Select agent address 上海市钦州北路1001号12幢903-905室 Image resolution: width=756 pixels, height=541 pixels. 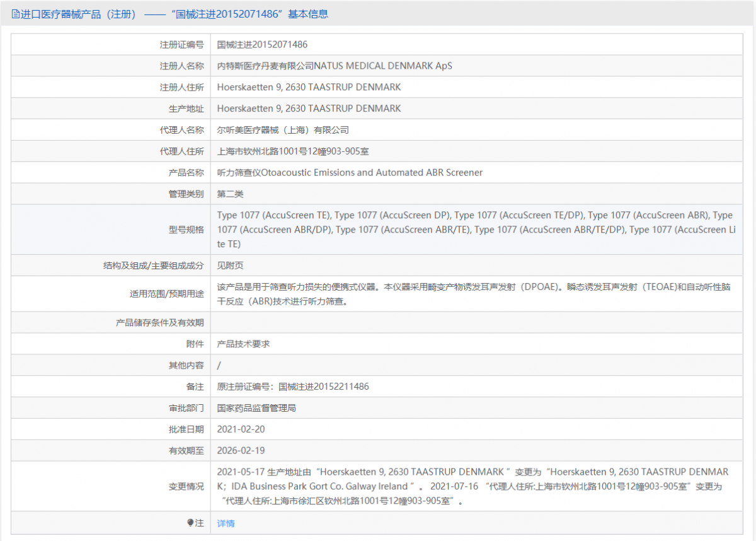(293, 151)
